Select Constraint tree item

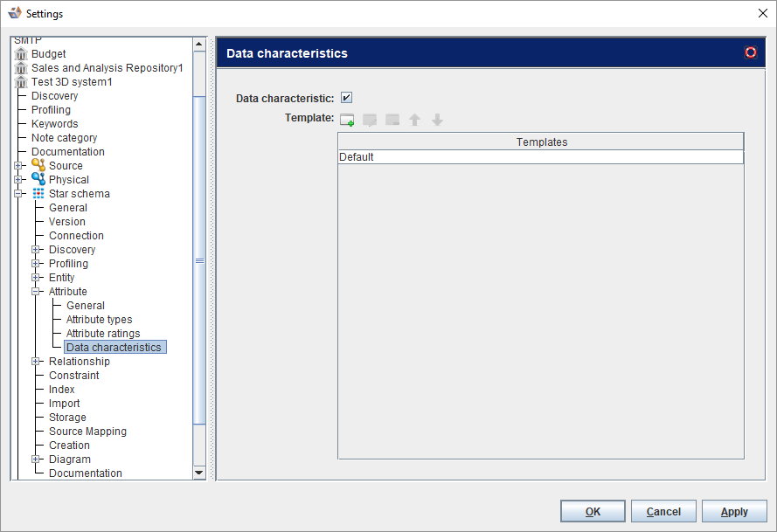tap(73, 375)
